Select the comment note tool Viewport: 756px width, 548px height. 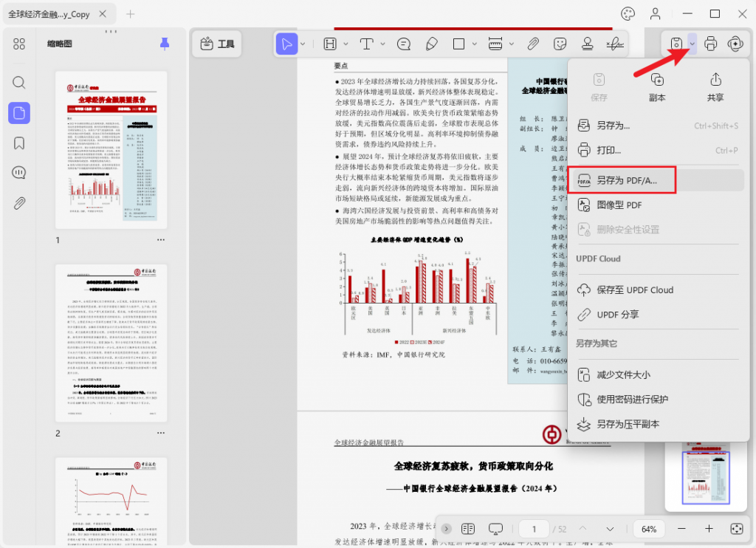tap(404, 44)
